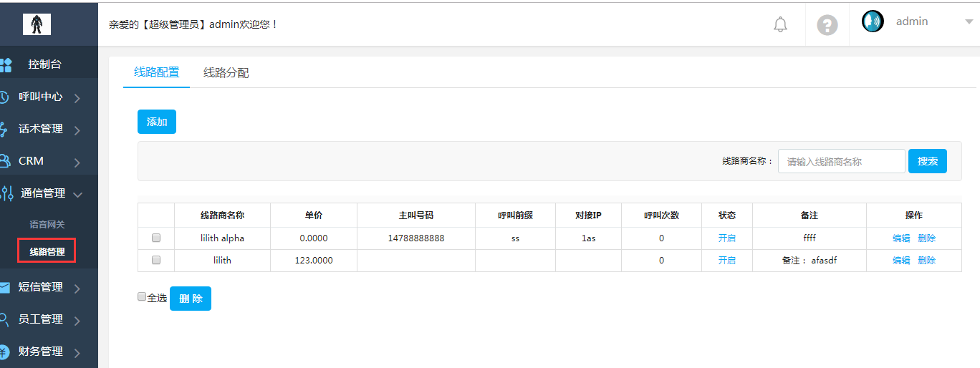Viewport: 980px width, 368px height.
Task: Expand the 呼叫中心 menu chevron
Action: pyautogui.click(x=77, y=98)
